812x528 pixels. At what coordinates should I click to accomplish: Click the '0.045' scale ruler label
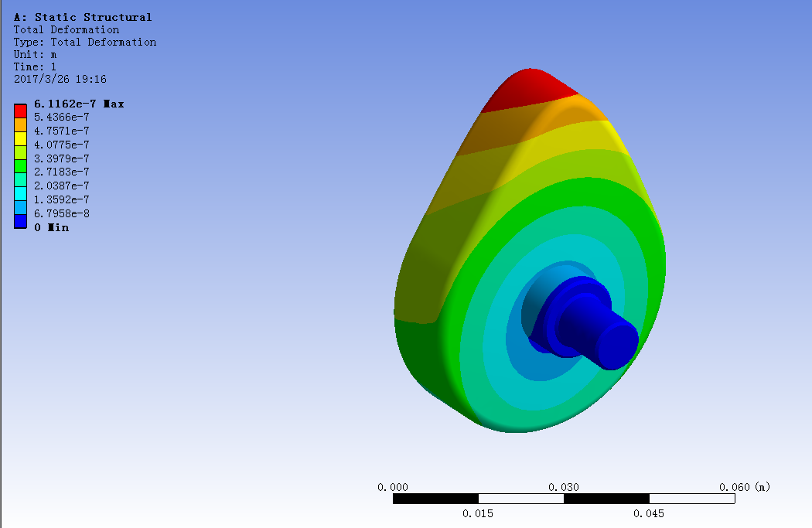(649, 513)
